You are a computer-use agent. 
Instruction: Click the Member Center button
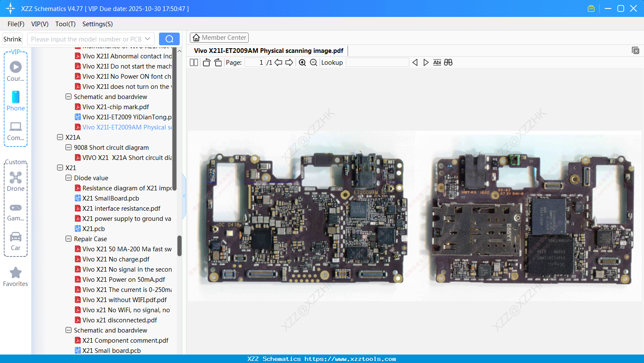(219, 37)
